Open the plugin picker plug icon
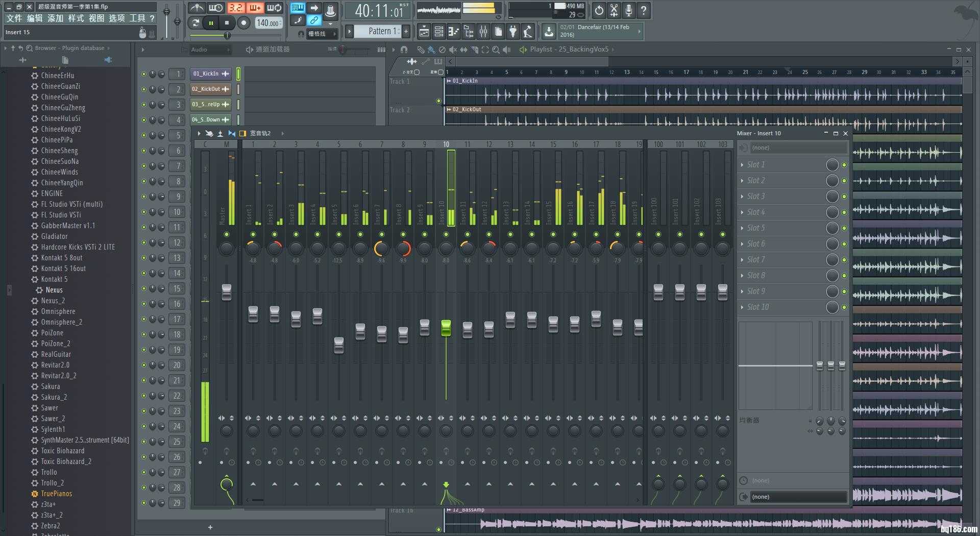This screenshot has height=536, width=980. (x=513, y=32)
